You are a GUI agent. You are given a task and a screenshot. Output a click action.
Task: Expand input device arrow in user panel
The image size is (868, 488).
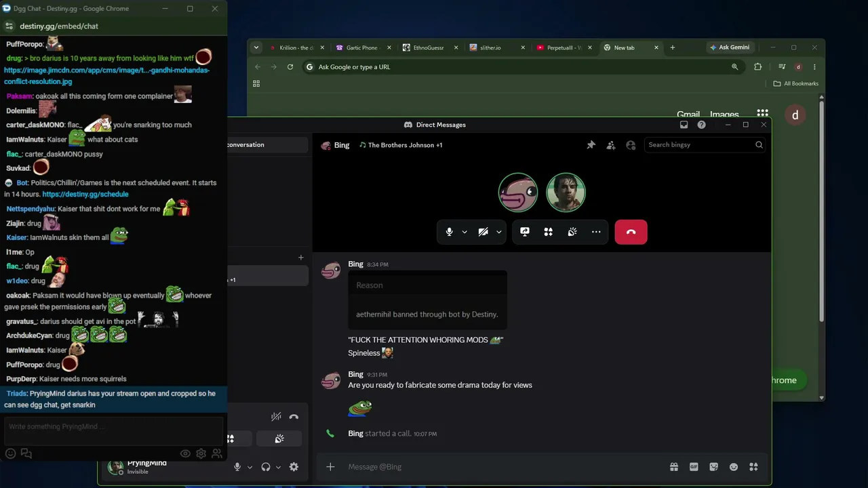pos(250,467)
